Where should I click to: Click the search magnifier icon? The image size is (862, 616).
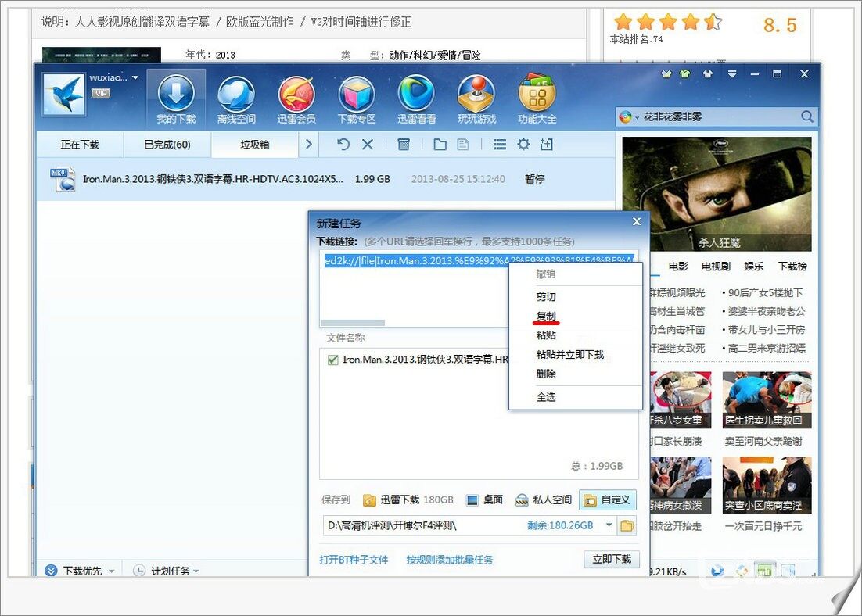coord(806,116)
